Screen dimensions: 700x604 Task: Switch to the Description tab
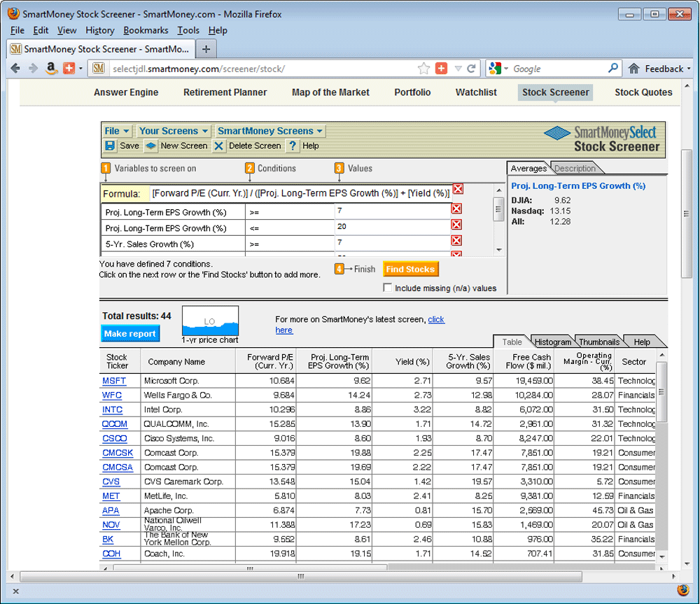click(575, 168)
